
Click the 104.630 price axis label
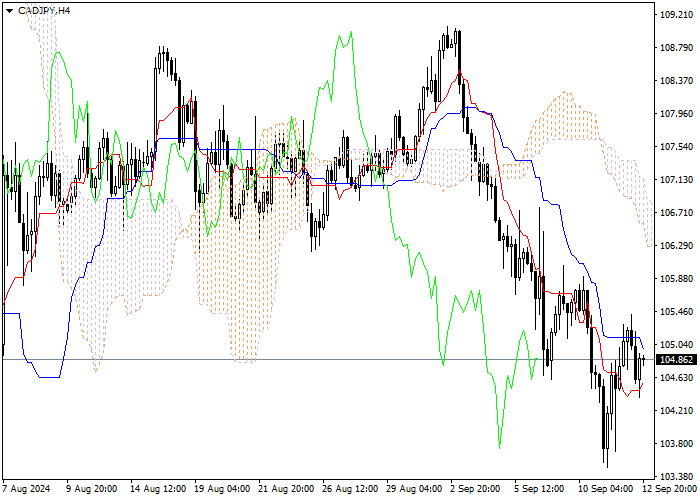click(676, 378)
